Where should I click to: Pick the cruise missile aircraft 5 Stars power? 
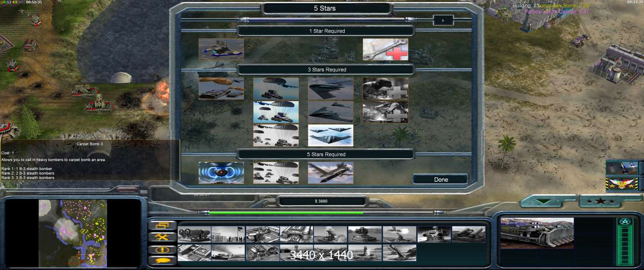(x=331, y=173)
